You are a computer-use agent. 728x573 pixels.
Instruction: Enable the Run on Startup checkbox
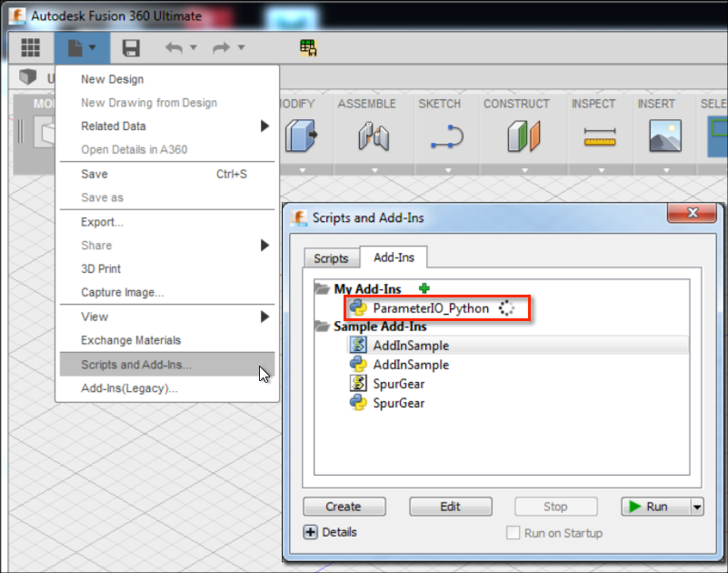(x=514, y=533)
